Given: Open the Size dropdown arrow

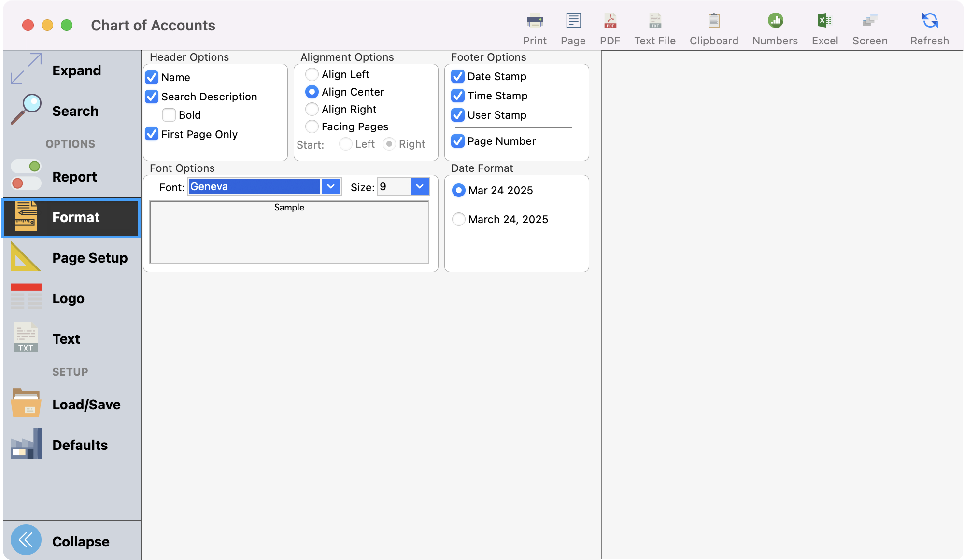Looking at the screenshot, I should click(419, 186).
